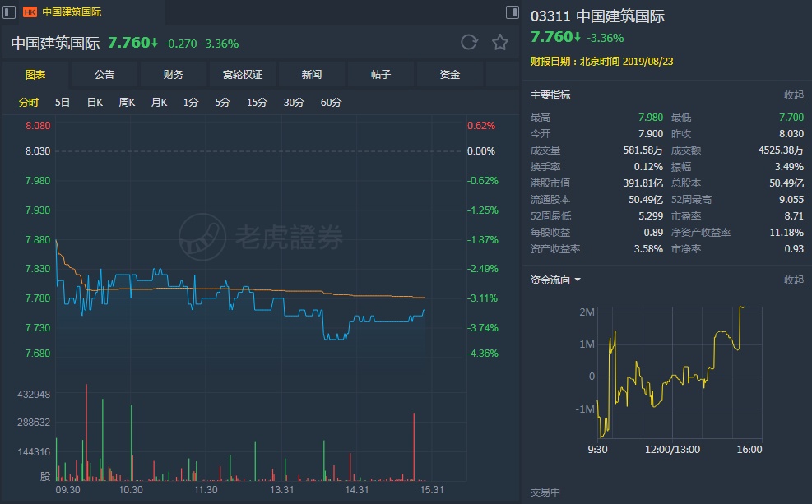Screen dimensions: 812x504
Task: Click the refresh quote icon
Action: (469, 43)
